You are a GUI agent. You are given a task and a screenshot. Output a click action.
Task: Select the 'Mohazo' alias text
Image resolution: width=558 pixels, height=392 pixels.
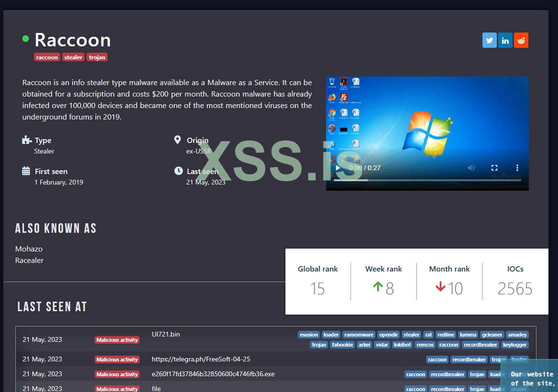point(29,249)
